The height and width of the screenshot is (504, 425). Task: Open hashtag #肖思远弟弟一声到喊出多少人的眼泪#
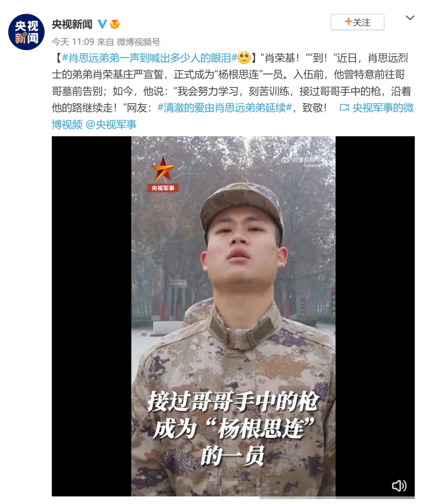150,58
